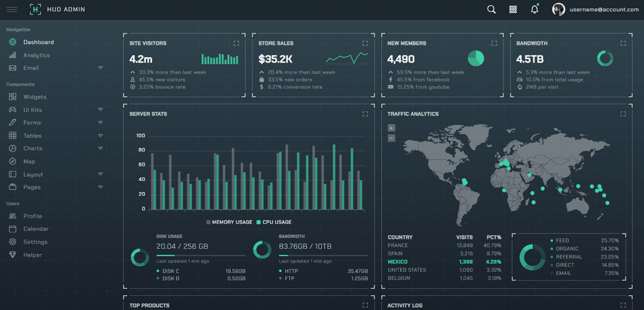Click the New Members pie chart
This screenshot has width=644, height=310.
click(x=476, y=59)
